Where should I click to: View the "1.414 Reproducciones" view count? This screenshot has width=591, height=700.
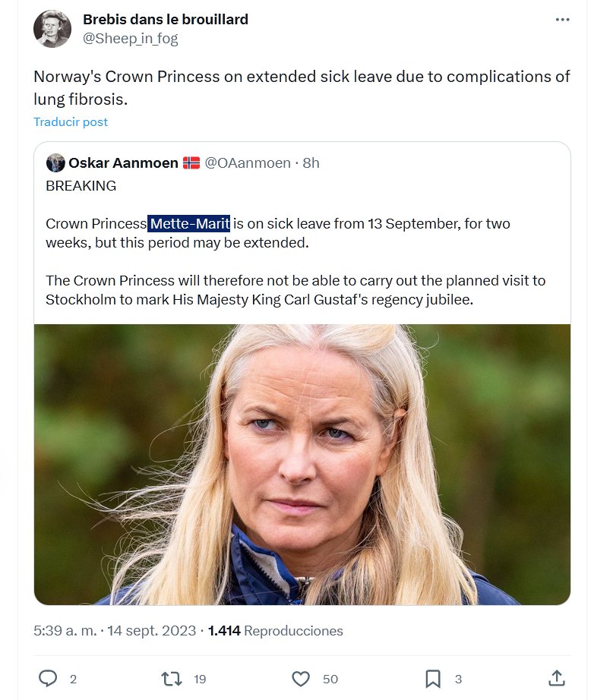[x=275, y=630]
